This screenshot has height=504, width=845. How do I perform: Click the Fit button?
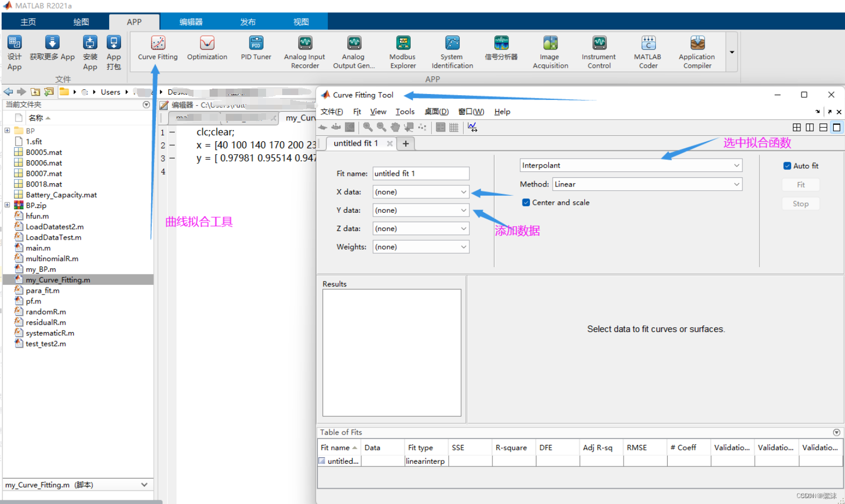pos(801,185)
